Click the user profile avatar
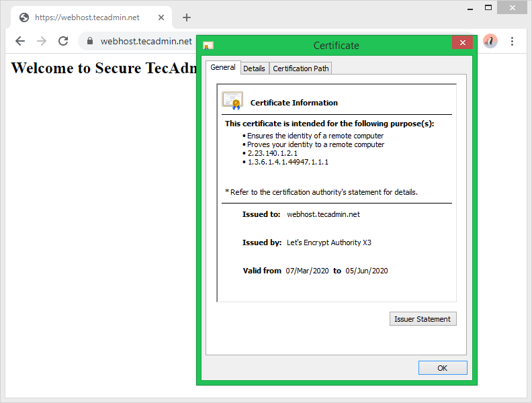The image size is (532, 403). pyautogui.click(x=490, y=41)
